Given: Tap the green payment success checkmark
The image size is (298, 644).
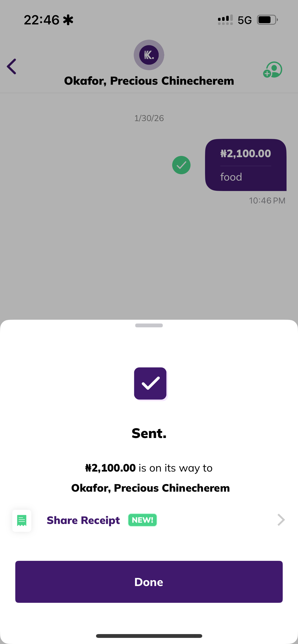Looking at the screenshot, I should point(181,165).
